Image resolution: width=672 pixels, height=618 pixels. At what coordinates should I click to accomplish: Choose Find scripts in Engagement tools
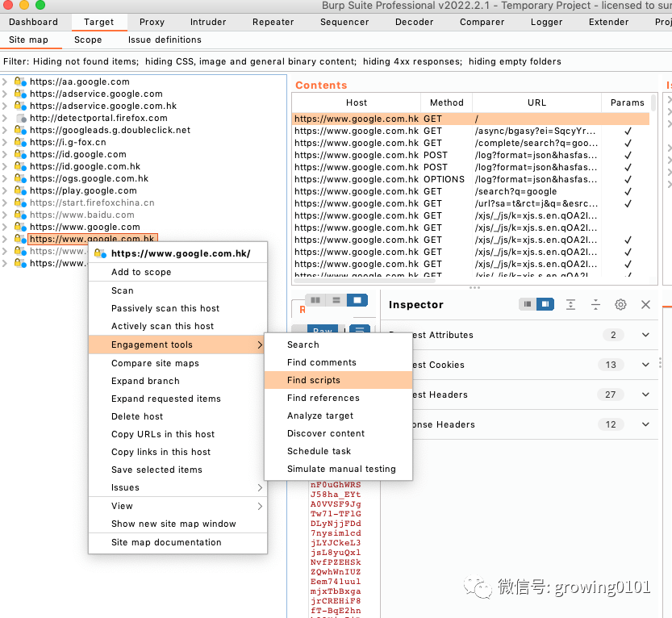point(339,380)
